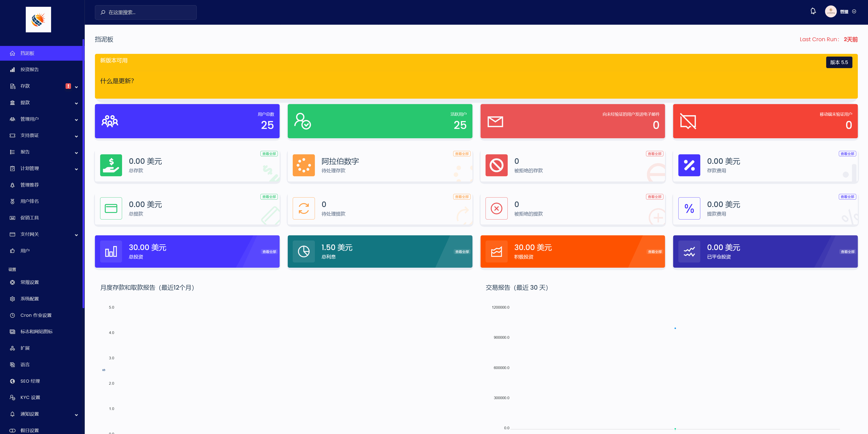Expand the 提款 sidebar submenu
Image resolution: width=868 pixels, height=434 pixels.
[x=76, y=103]
